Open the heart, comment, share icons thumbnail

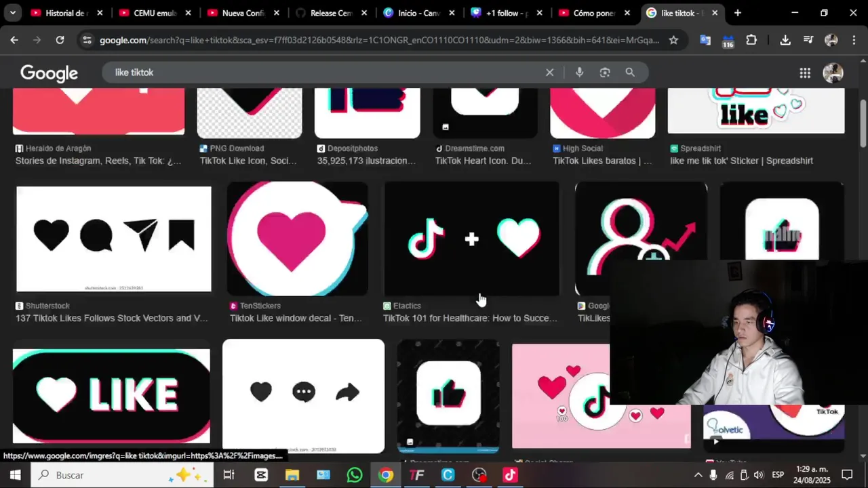[x=303, y=396]
